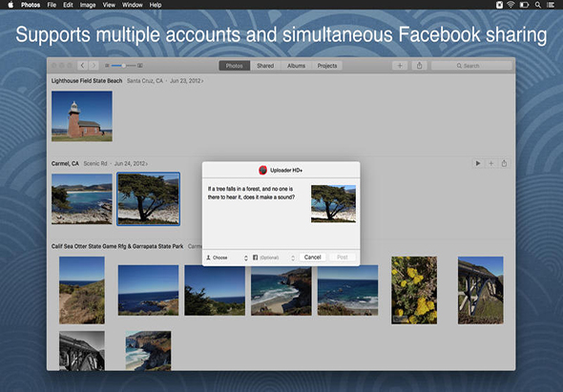Screen dimensions: 563x392
Task: Click the Post button
Action: coord(343,257)
